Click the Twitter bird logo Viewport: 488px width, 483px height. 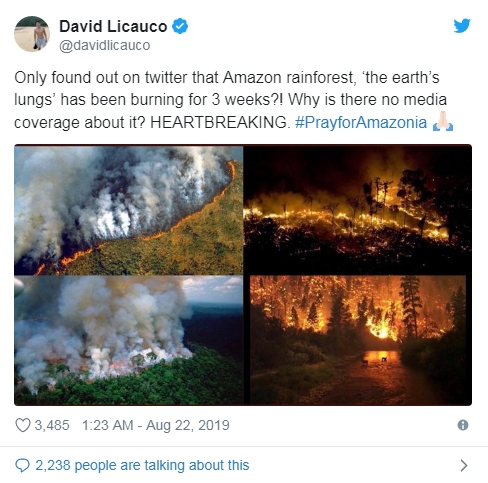(x=462, y=26)
